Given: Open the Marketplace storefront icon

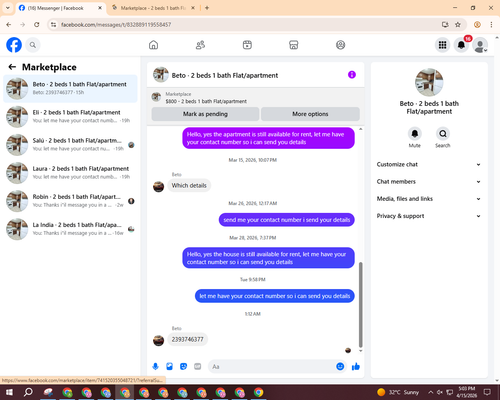Looking at the screenshot, I should (x=294, y=45).
